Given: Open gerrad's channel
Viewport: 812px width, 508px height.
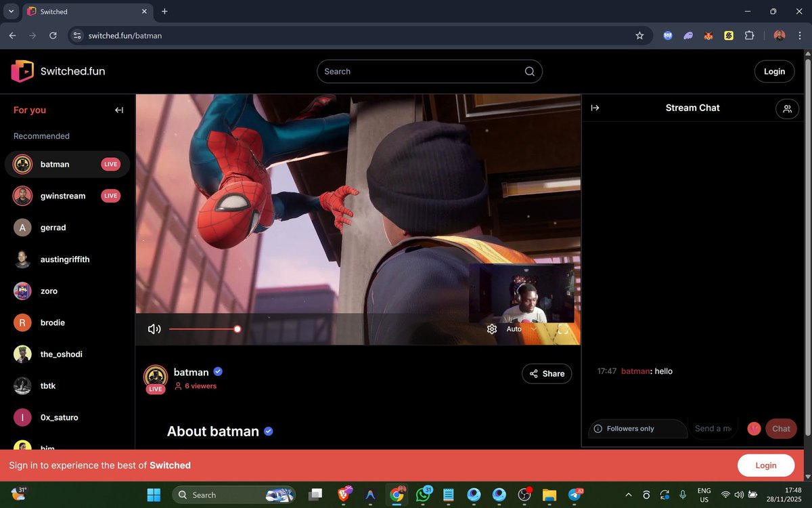Looking at the screenshot, I should coord(67,228).
